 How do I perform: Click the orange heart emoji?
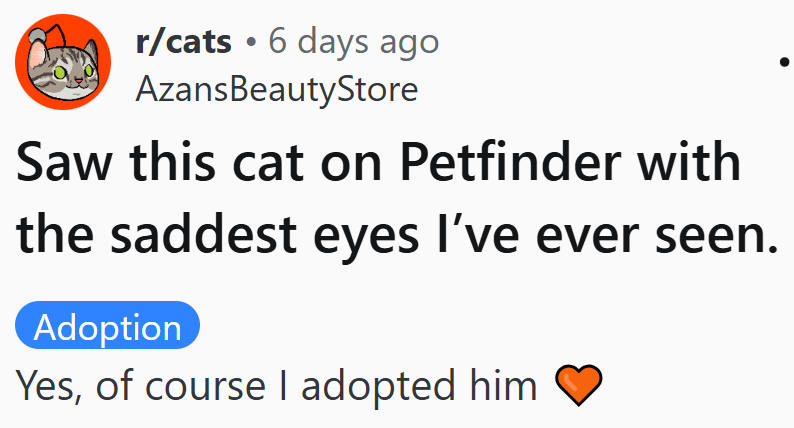coord(580,384)
